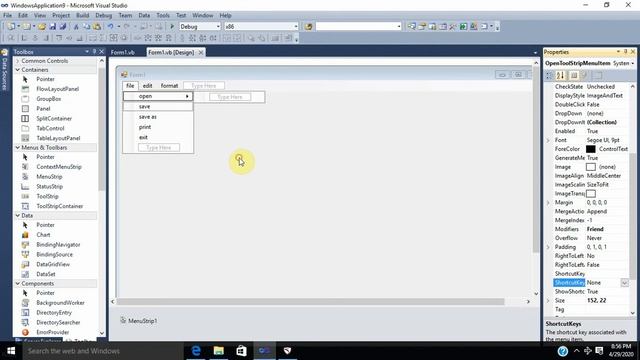Click the green Start Page toolbar icon
The image size is (640, 360).
point(463,27)
